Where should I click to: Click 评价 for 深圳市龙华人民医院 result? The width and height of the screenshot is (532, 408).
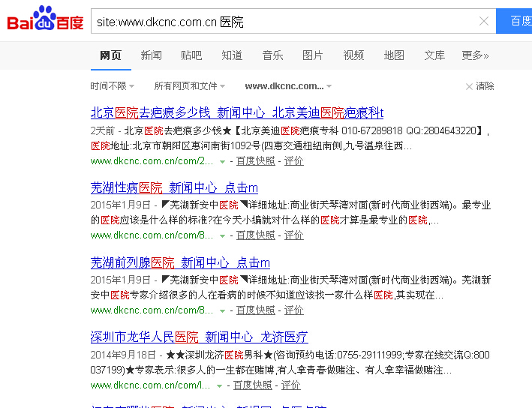(291, 385)
